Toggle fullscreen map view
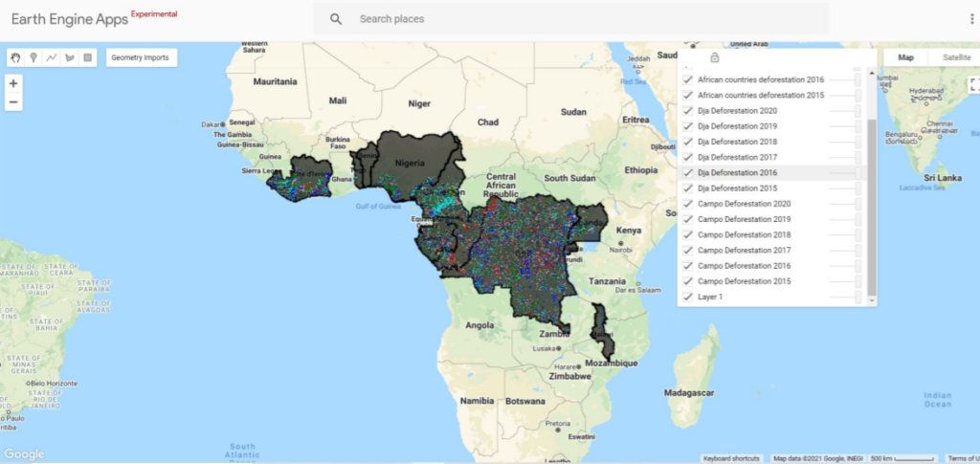The image size is (980, 464). [973, 85]
